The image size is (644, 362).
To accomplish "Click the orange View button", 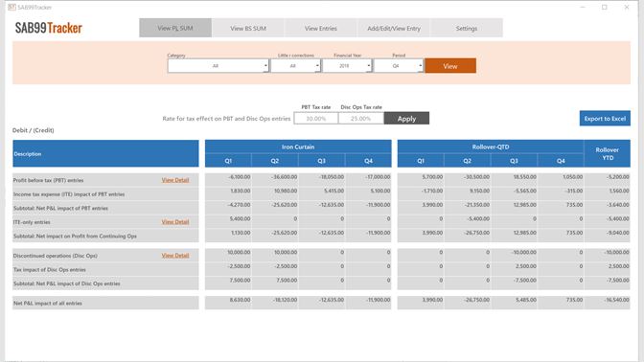I will 450,66.
